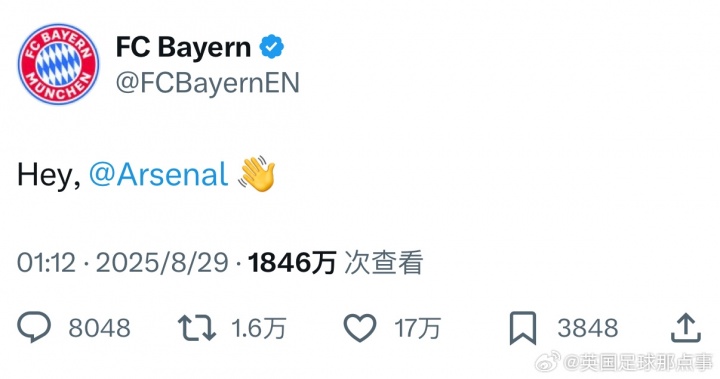Click the 3848 bookmarks count
This screenshot has width=720, height=379.
pos(588,328)
